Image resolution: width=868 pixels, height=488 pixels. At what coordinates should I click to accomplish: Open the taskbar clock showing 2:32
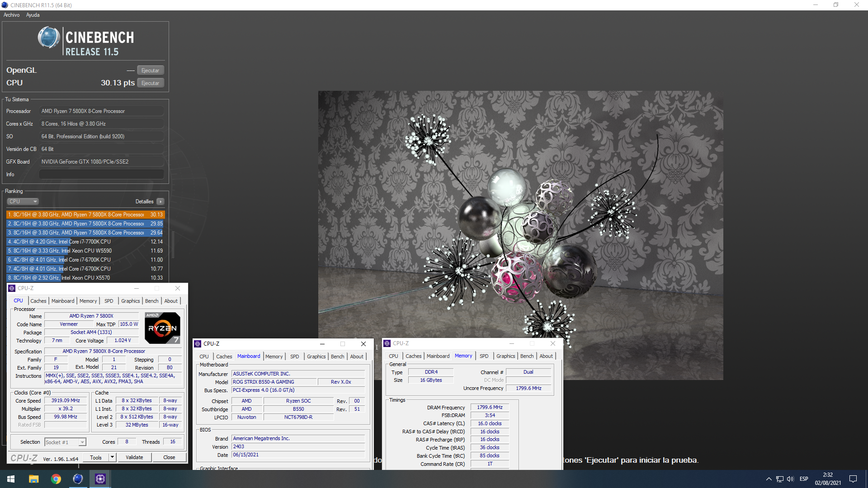click(828, 479)
